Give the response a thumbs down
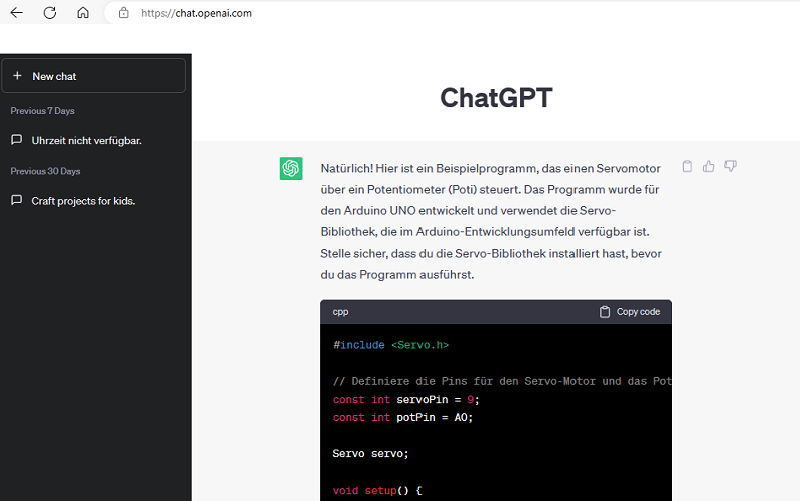Viewport: 800px width, 501px height. (730, 166)
